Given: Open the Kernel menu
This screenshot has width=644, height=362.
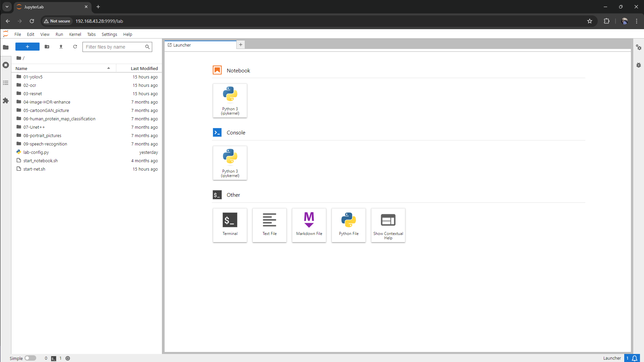Looking at the screenshot, I should [75, 34].
